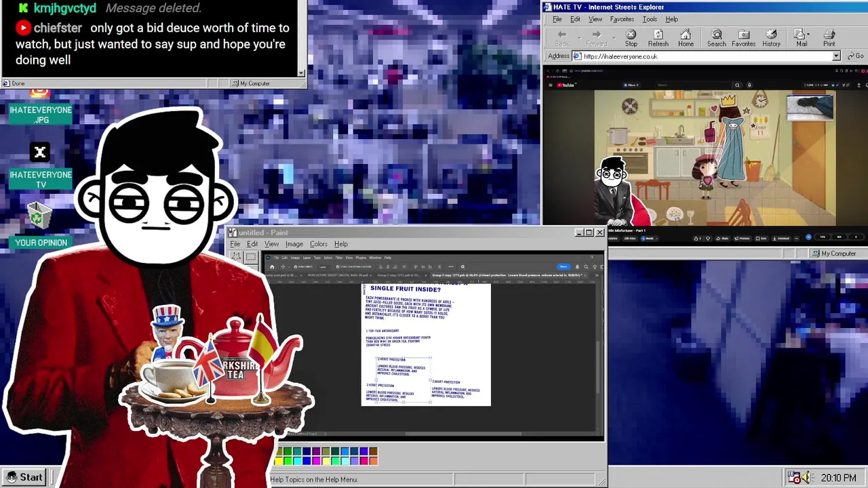
Task: Open the File menu in Internet Streets Explorer
Action: point(557,19)
